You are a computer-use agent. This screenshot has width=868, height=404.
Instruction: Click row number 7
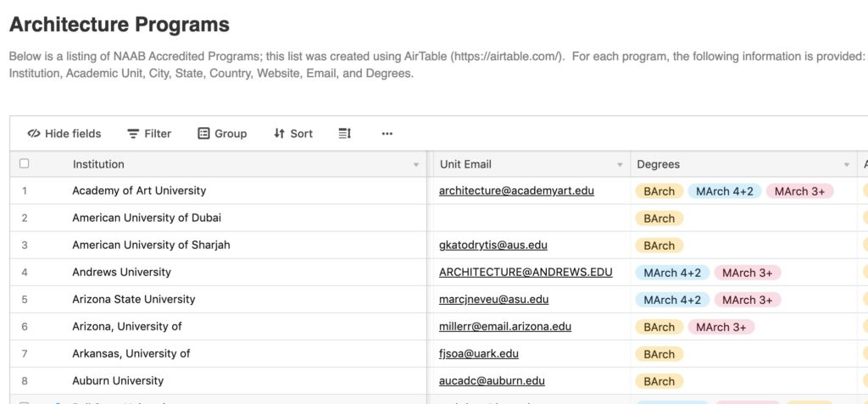pyautogui.click(x=25, y=354)
